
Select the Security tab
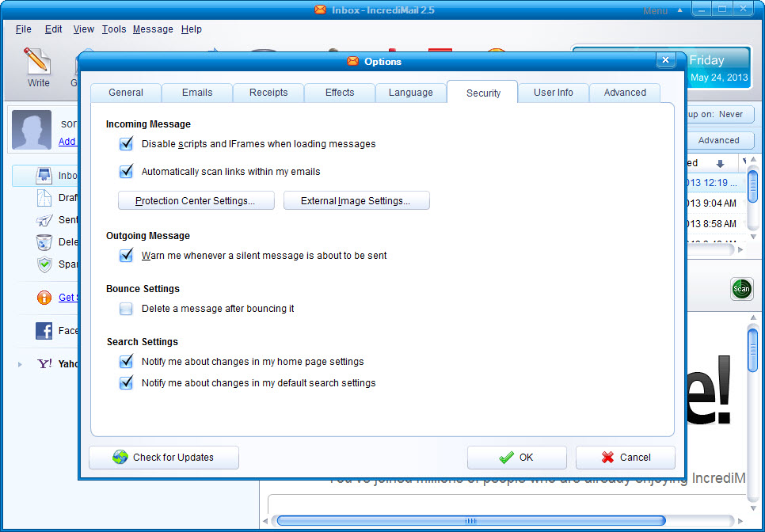pos(482,92)
